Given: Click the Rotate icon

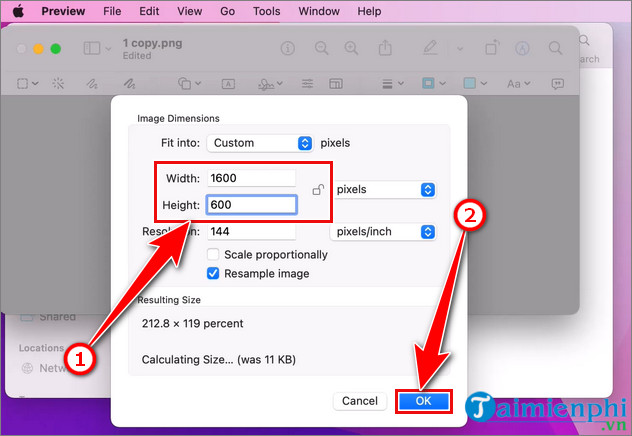Looking at the screenshot, I should click(x=492, y=48).
